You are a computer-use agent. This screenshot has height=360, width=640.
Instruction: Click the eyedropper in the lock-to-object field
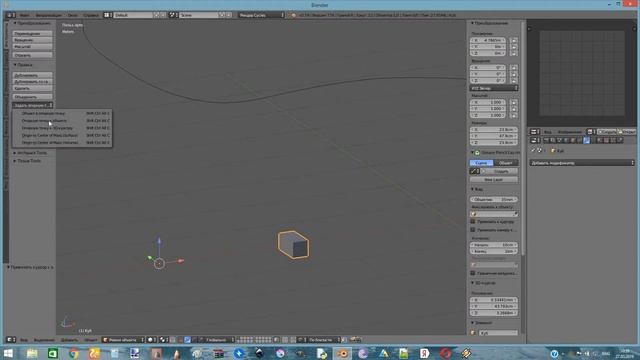516,214
